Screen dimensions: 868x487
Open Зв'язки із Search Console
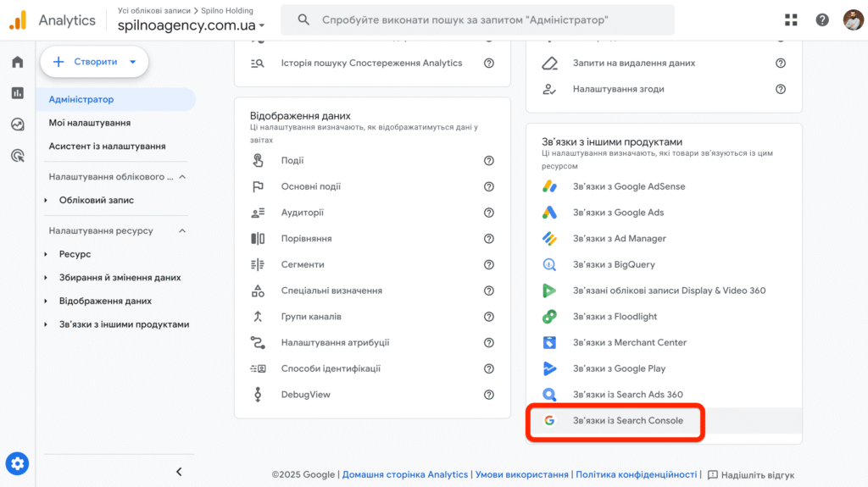click(664, 421)
